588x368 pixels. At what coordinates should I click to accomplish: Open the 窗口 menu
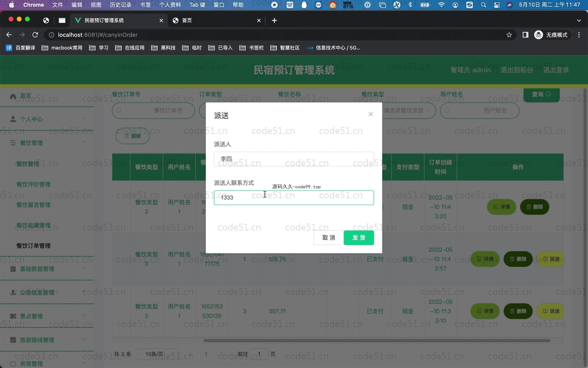[219, 5]
